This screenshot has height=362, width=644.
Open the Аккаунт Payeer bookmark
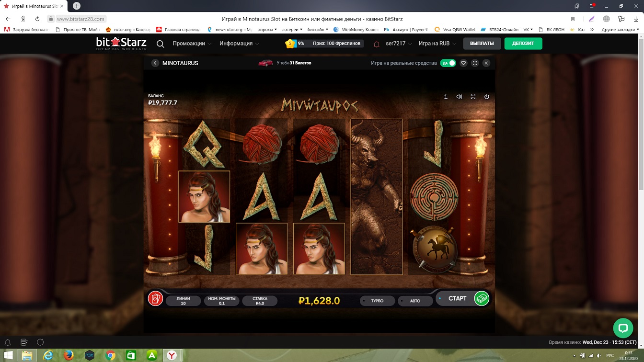click(x=406, y=30)
